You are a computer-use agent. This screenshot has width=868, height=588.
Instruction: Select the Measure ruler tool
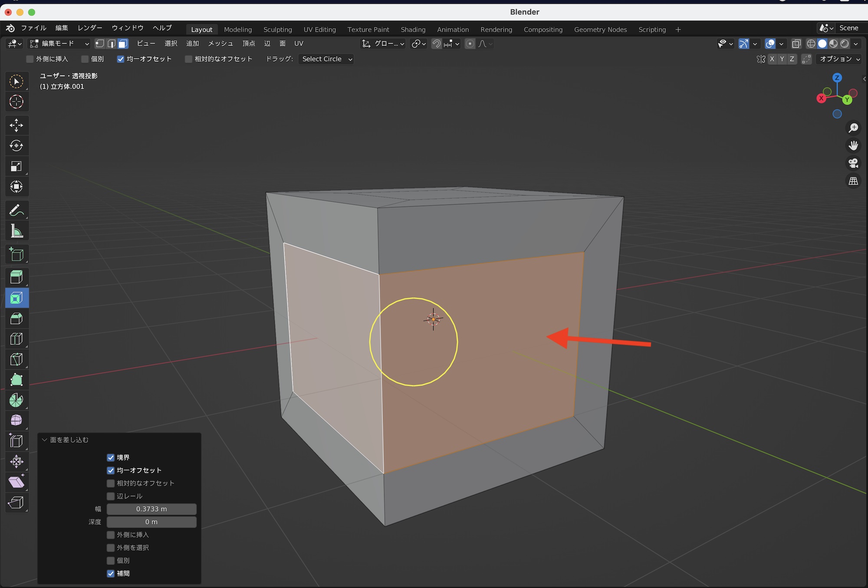pyautogui.click(x=16, y=231)
